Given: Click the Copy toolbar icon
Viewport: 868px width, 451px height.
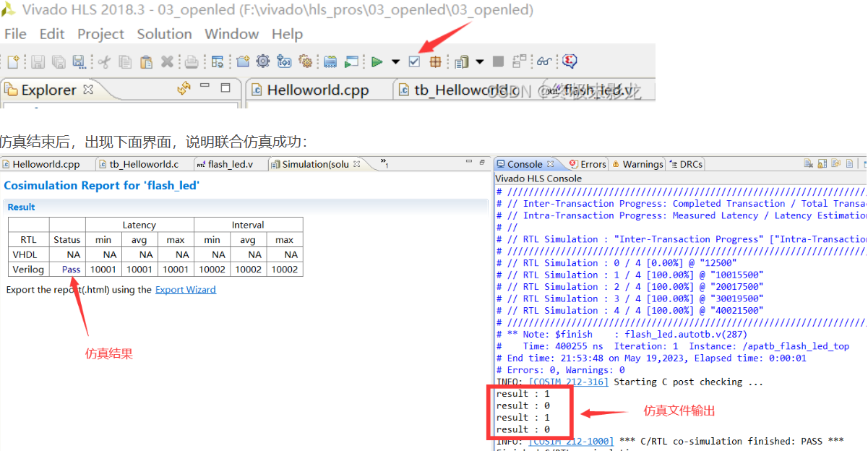Looking at the screenshot, I should pyautogui.click(x=125, y=61).
